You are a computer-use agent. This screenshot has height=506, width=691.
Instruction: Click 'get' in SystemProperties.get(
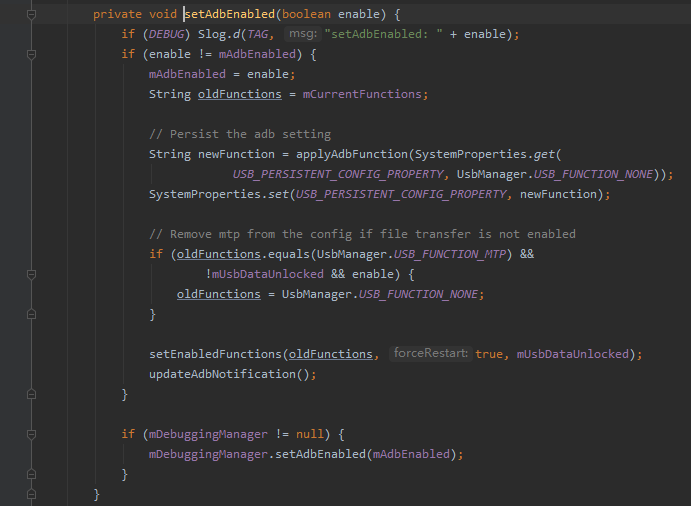[x=544, y=154]
